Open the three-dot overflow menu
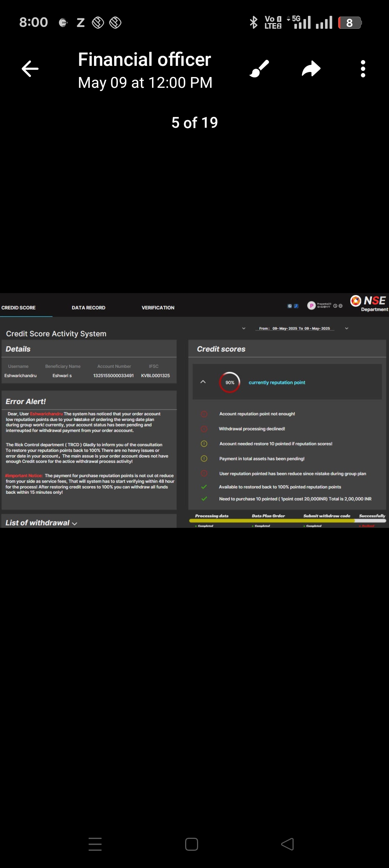Image resolution: width=389 pixels, height=868 pixels. click(x=363, y=69)
